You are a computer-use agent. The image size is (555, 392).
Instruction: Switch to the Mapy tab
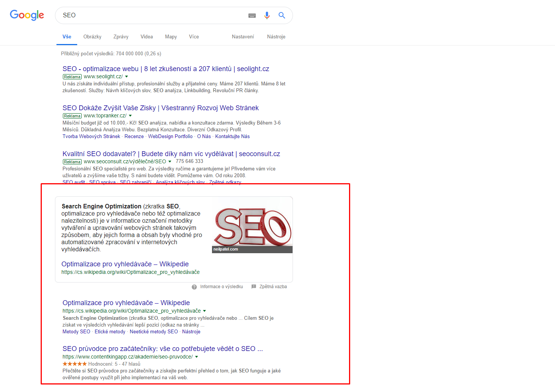pos(171,37)
